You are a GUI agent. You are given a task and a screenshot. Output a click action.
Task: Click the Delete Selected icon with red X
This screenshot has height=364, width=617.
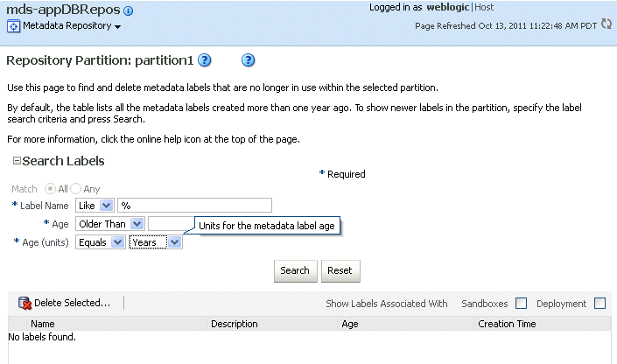pos(25,304)
